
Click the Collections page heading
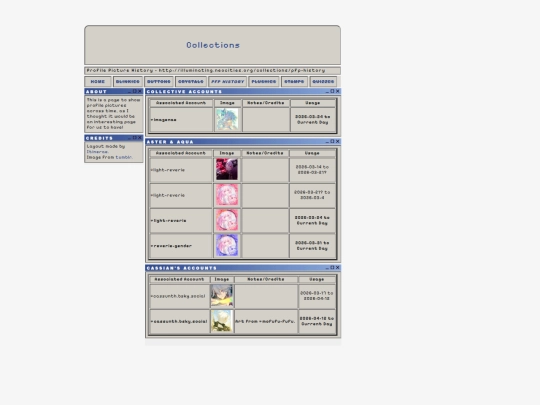tap(213, 45)
